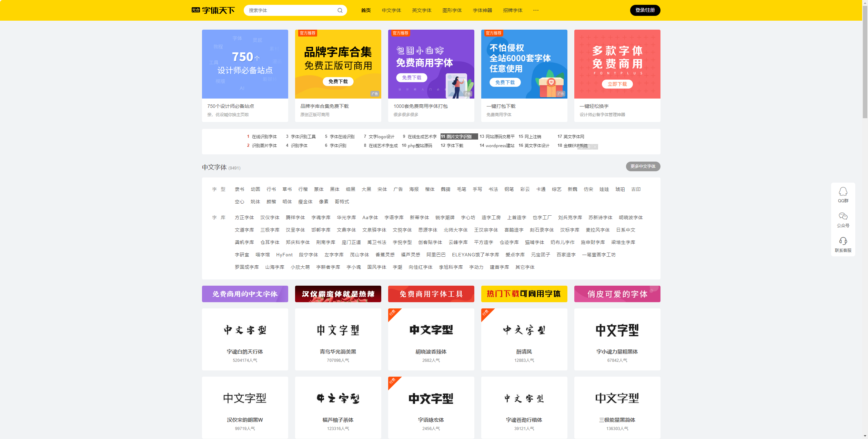This screenshot has height=439, width=868.
Task: Switch to the 字体神器 tab
Action: [482, 10]
